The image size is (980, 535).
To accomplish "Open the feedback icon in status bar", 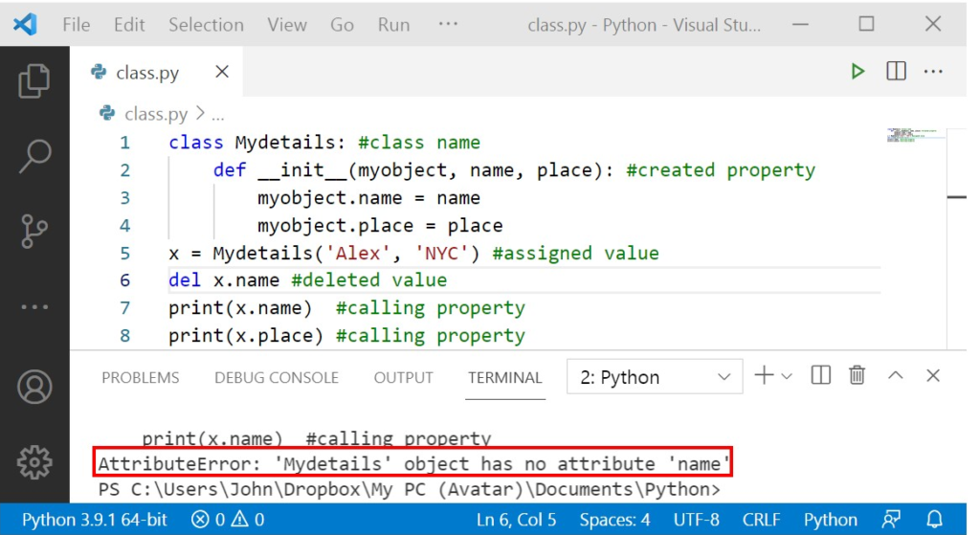I will click(x=891, y=520).
